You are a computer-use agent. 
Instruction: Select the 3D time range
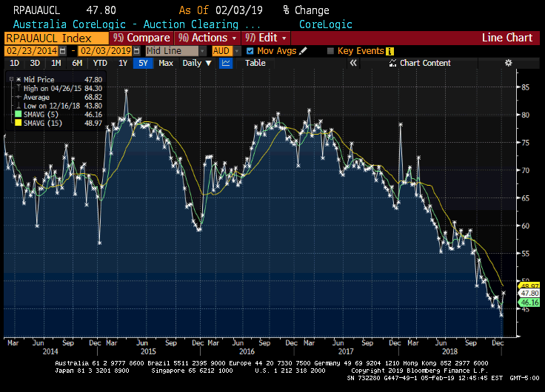coord(35,63)
